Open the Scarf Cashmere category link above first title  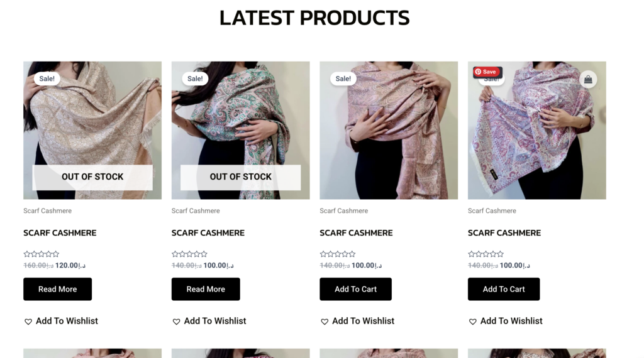(x=48, y=211)
